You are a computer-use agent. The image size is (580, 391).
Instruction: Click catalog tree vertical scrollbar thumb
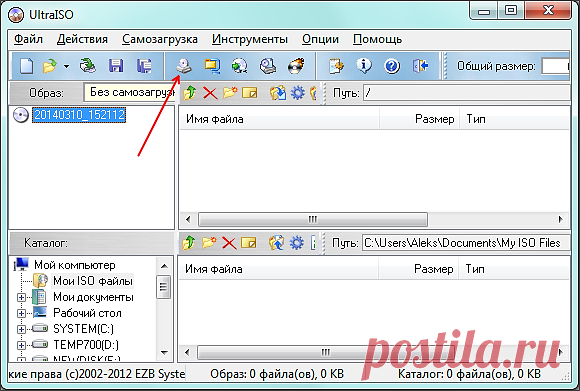(163, 287)
